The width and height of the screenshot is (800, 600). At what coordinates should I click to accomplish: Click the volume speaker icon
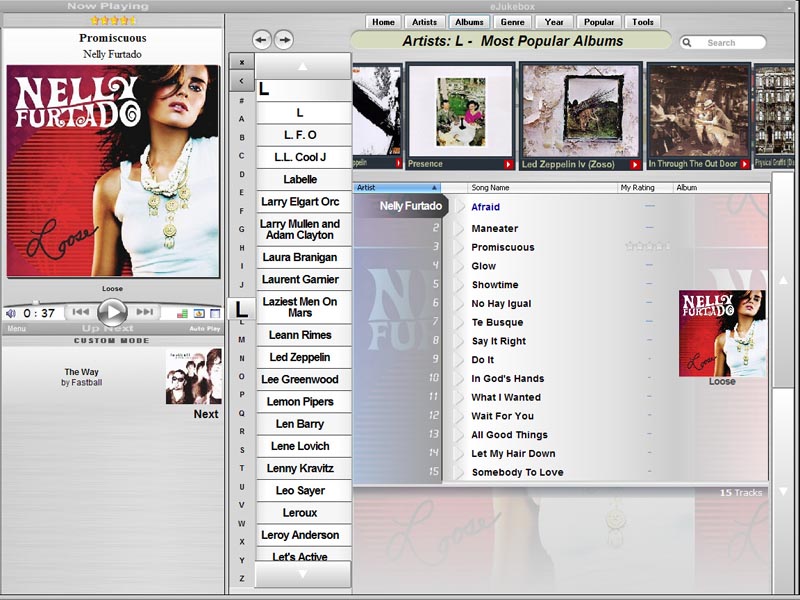click(x=11, y=313)
